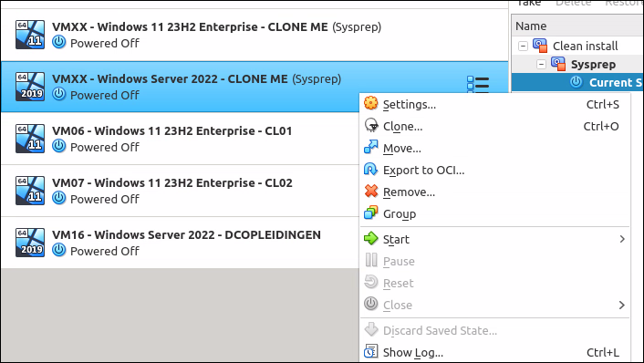644x363 pixels.
Task: Click power state icon of VM07
Action: pos(59,198)
